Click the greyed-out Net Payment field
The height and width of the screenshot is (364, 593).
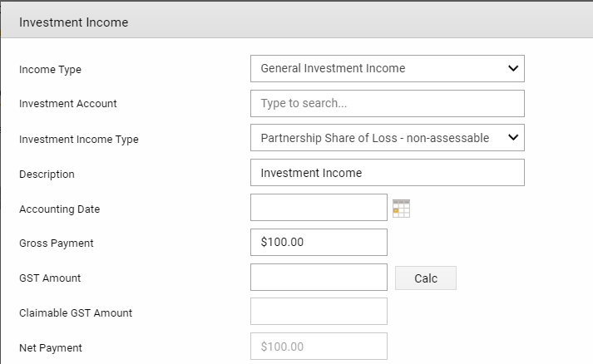(x=319, y=347)
